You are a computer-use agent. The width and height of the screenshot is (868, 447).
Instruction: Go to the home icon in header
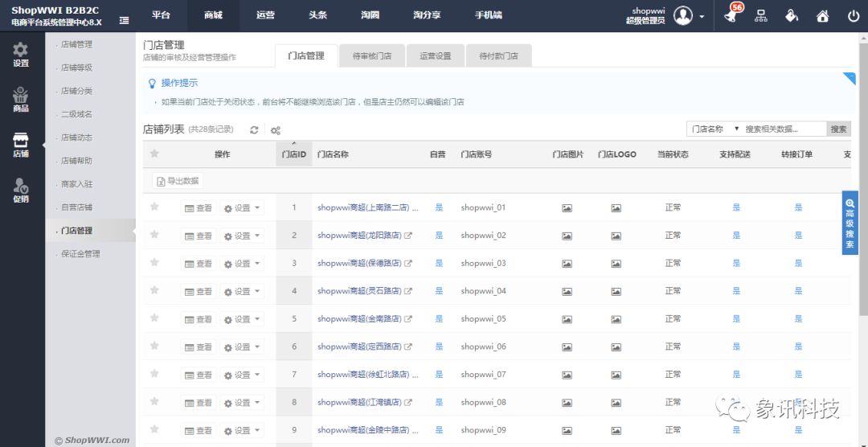coord(823,16)
